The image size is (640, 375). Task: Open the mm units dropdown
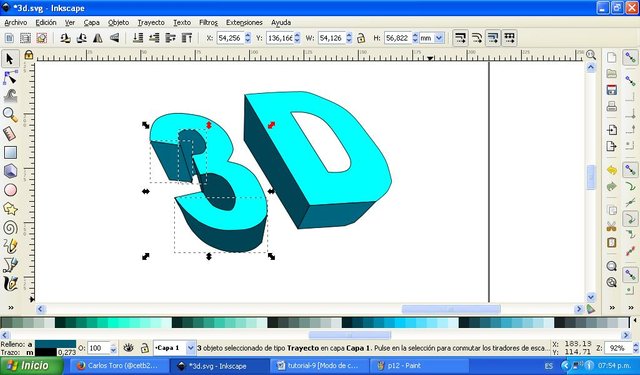tap(432, 38)
